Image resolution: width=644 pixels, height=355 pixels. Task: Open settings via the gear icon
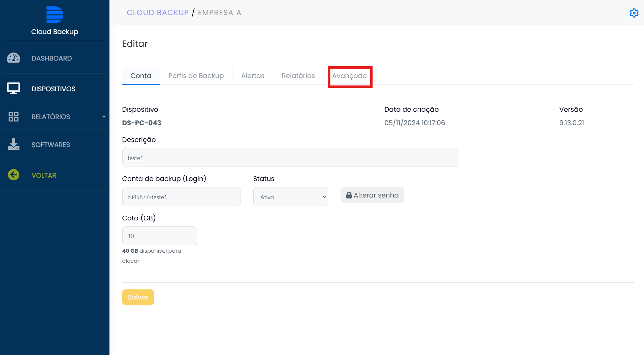point(634,13)
